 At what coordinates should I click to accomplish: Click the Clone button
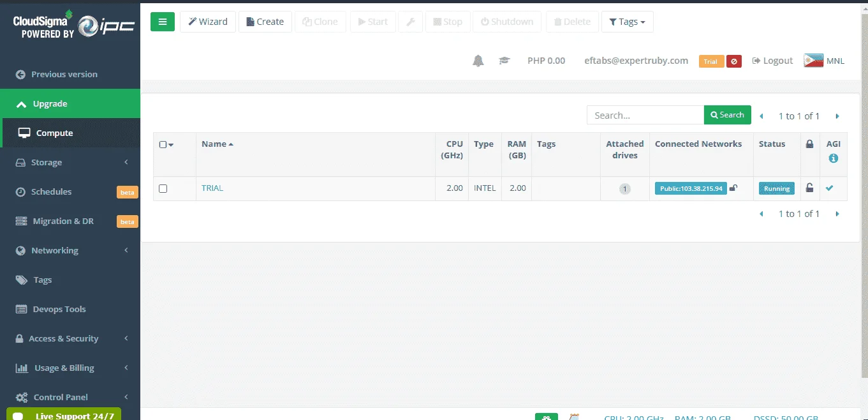tap(320, 22)
